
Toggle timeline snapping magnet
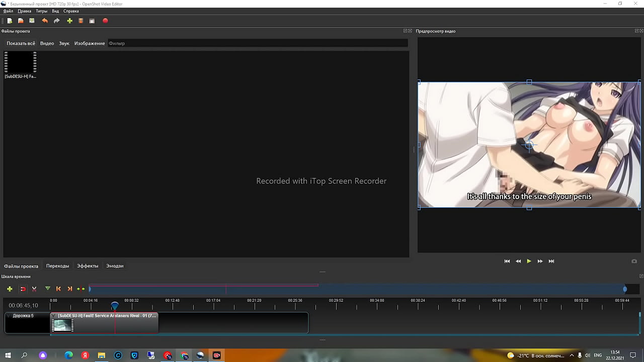(23, 289)
